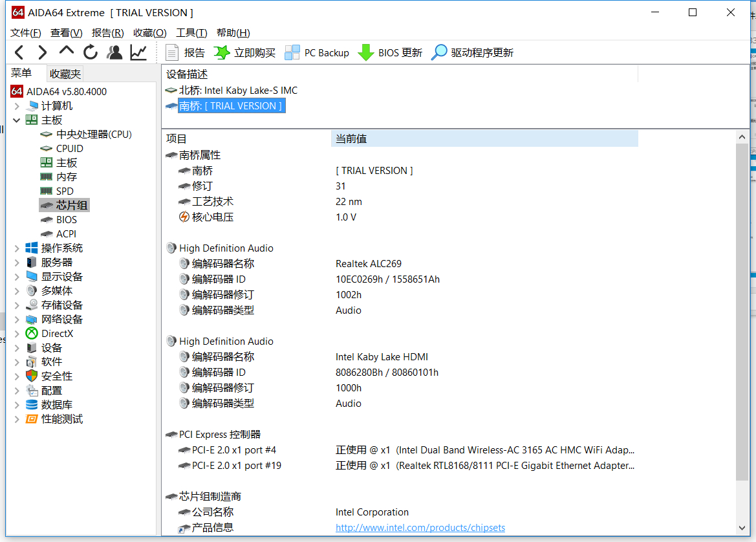The image size is (756, 542).
Task: Click the scroll up arrow of details list
Action: point(742,137)
